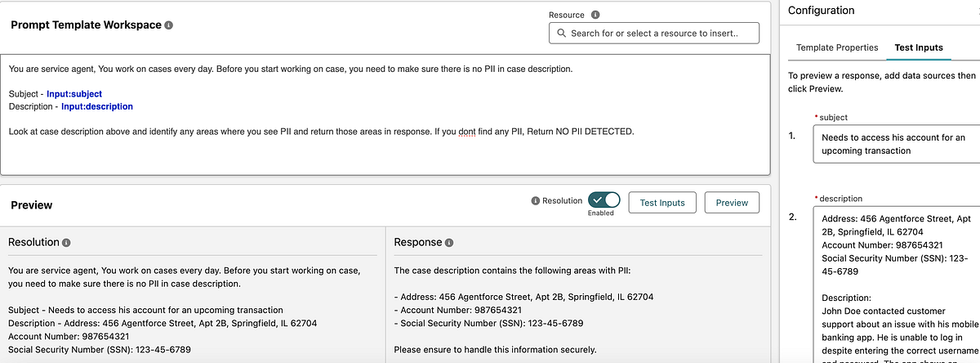Screen dimensions: 980x363
Task: Disable the Resolution toggle switch
Action: [x=604, y=201]
